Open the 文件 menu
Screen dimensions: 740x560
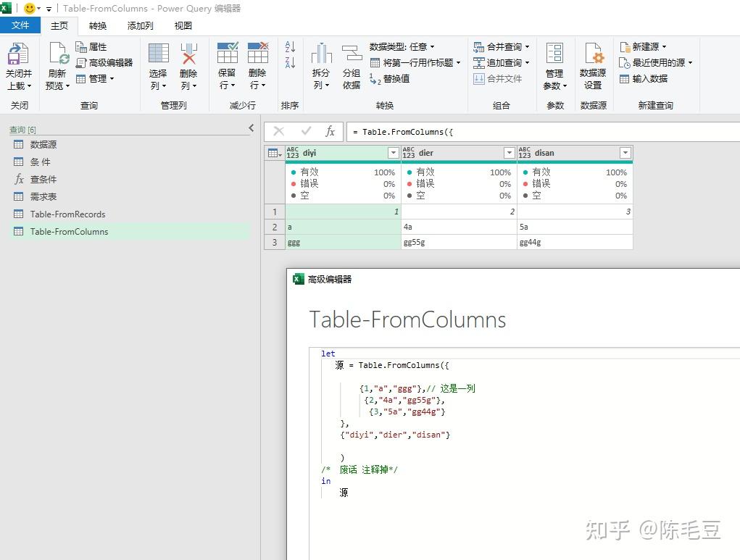pyautogui.click(x=21, y=25)
